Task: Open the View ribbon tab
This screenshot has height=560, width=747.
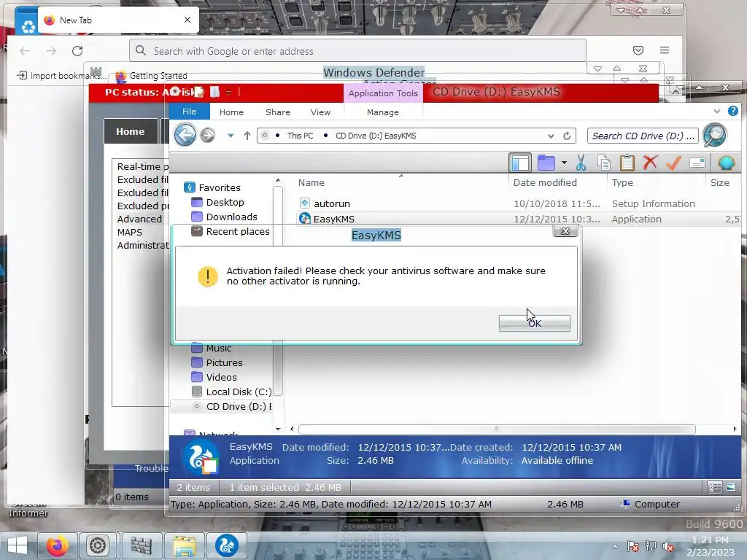Action: pos(320,112)
